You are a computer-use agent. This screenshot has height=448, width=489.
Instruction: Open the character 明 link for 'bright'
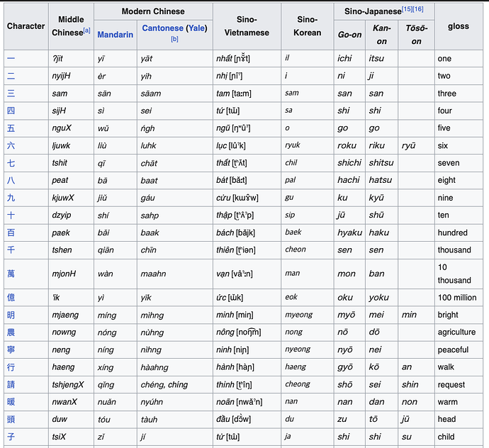pos(11,315)
